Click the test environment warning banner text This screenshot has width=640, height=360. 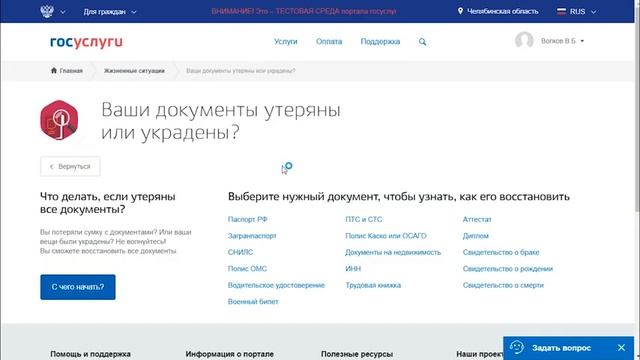[304, 11]
